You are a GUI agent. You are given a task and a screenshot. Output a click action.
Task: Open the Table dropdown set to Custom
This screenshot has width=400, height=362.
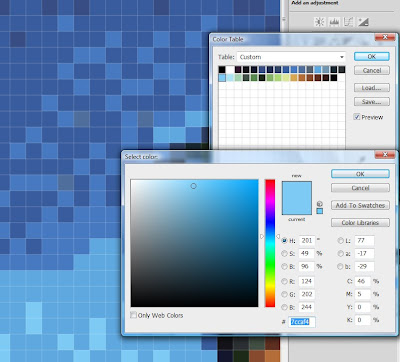coord(291,57)
